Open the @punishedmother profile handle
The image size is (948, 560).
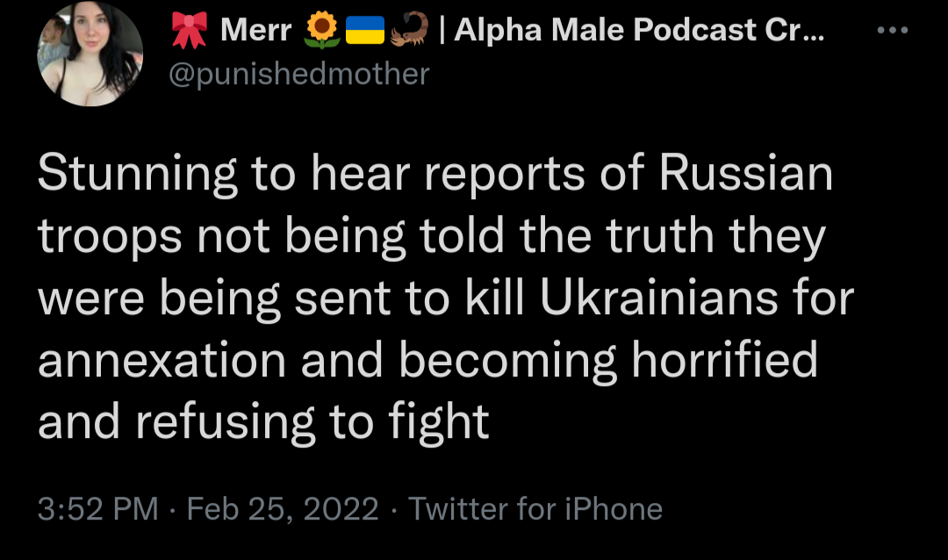(x=298, y=75)
